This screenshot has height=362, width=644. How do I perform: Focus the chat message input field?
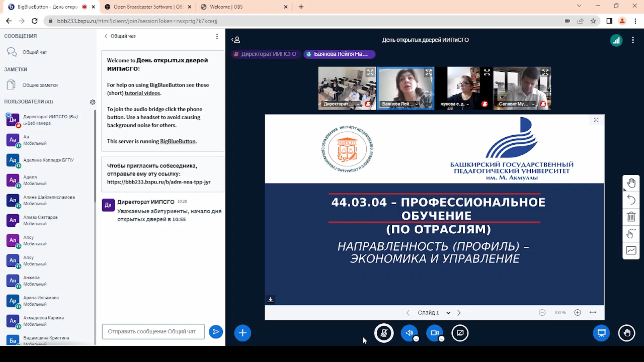tap(153, 331)
